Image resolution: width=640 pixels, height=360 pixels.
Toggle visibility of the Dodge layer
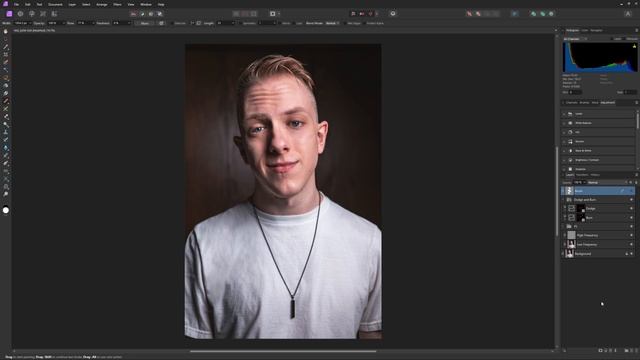[631, 209]
